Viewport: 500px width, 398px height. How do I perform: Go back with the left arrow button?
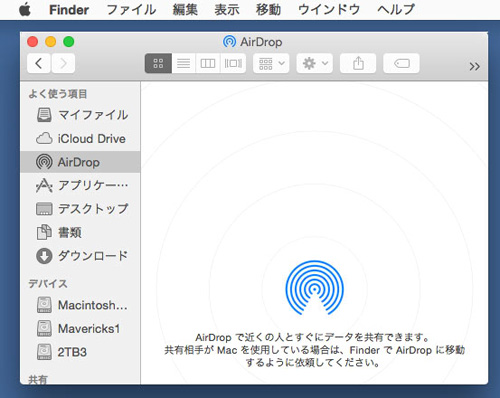[39, 63]
